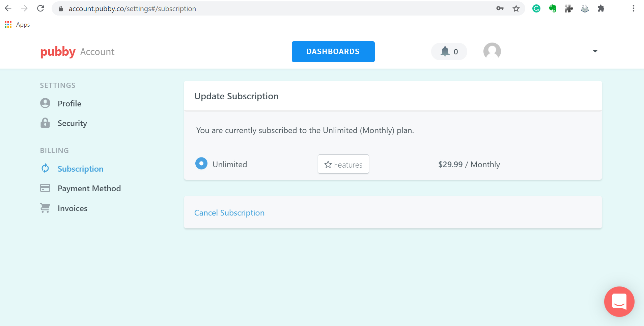This screenshot has width=644, height=326.
Task: Click the site security padlock in address bar
Action: coord(61,8)
